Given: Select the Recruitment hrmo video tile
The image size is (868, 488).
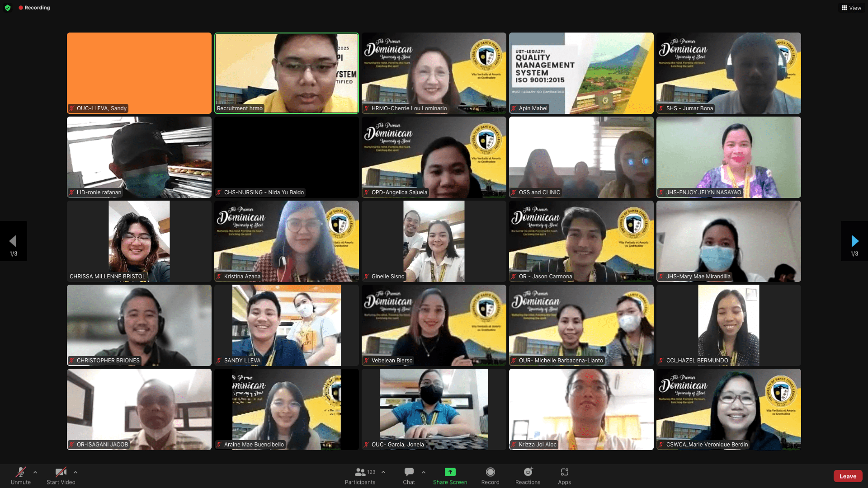Looking at the screenshot, I should click(286, 73).
